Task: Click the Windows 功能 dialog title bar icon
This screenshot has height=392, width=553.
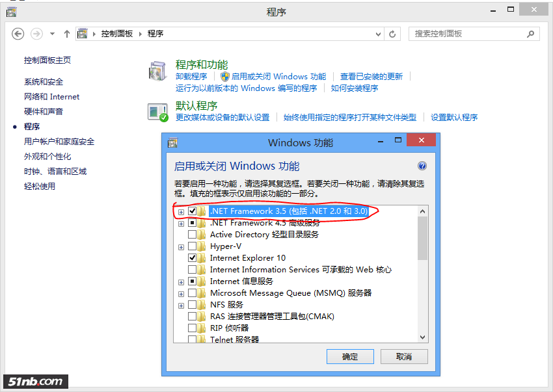Action: pos(172,142)
